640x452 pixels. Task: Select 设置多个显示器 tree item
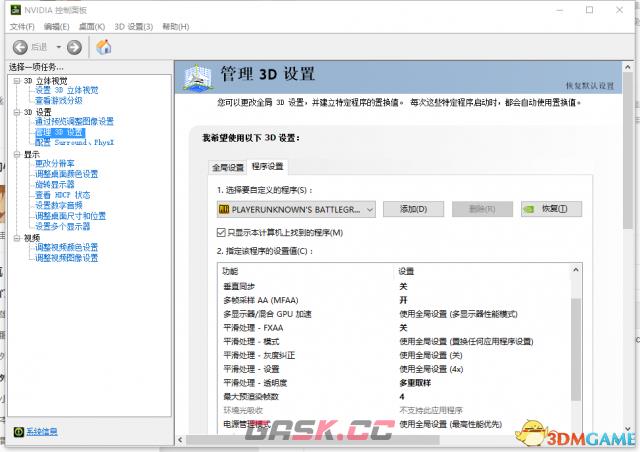(62, 226)
